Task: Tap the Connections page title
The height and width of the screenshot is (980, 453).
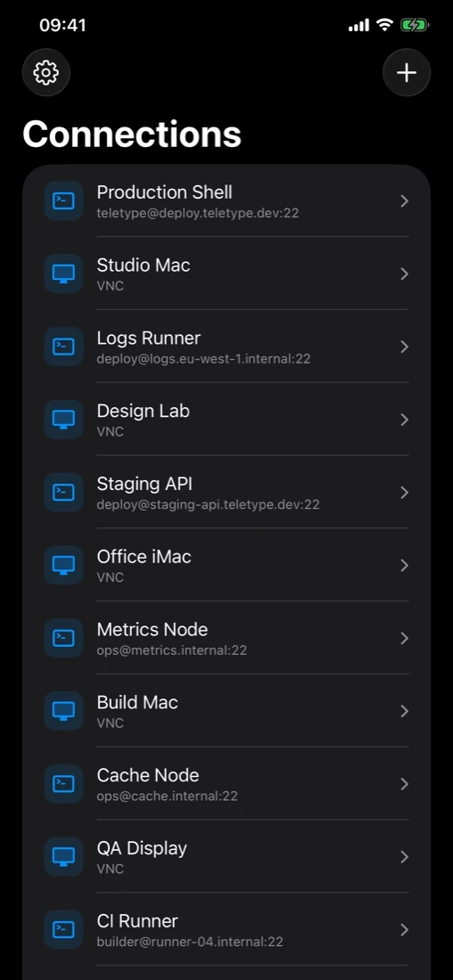Action: [x=132, y=134]
